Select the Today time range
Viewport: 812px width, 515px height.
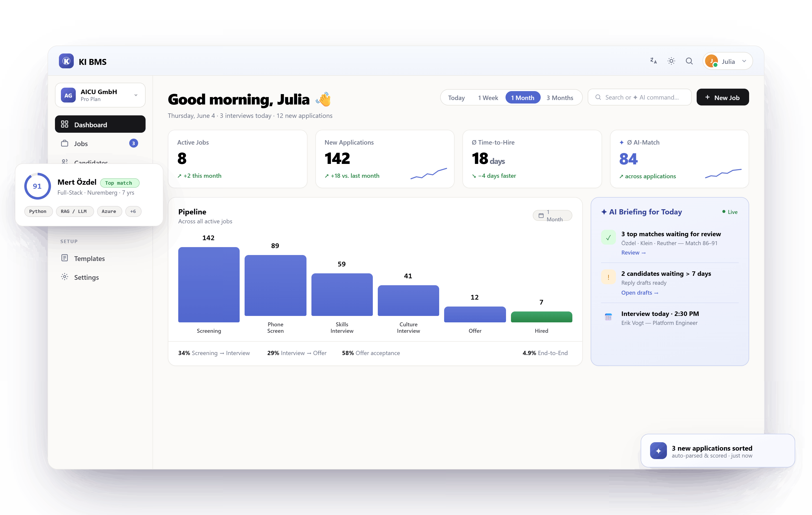456,98
